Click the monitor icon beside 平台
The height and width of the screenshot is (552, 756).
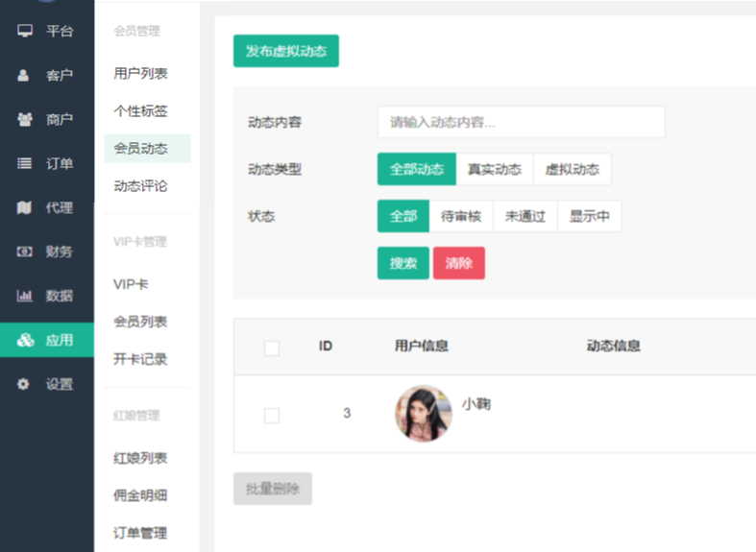[x=25, y=31]
